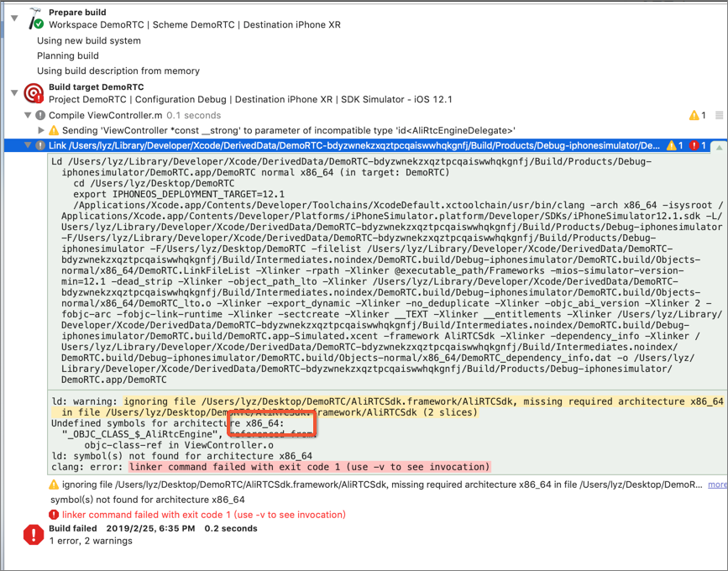Click the up arrow at the scrollbar top
The height and width of the screenshot is (571, 728).
tap(719, 148)
